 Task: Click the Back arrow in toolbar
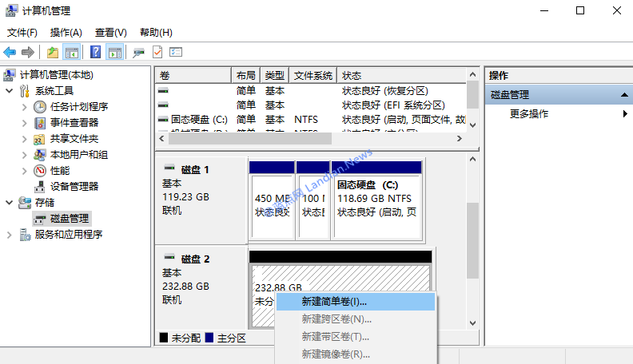[x=10, y=52]
